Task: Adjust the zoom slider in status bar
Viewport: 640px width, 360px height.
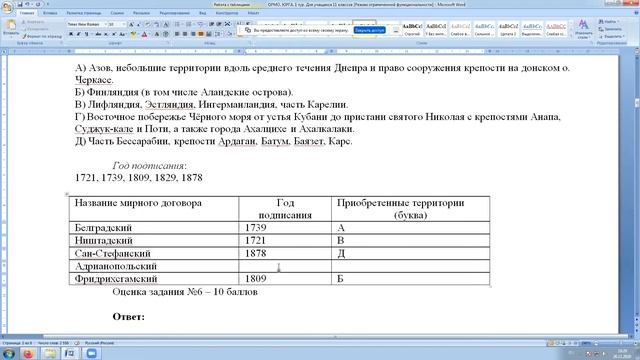Action: (620, 343)
